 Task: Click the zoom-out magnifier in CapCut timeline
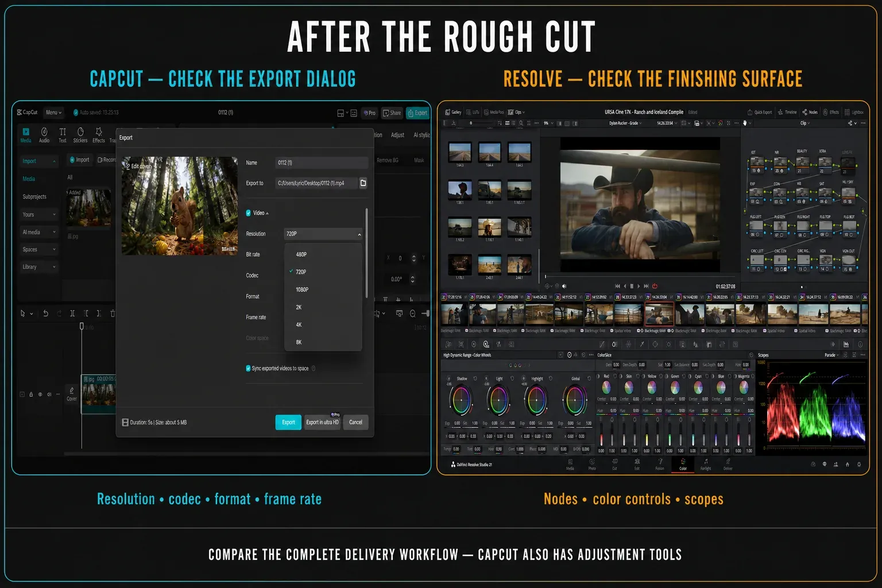[x=413, y=314]
